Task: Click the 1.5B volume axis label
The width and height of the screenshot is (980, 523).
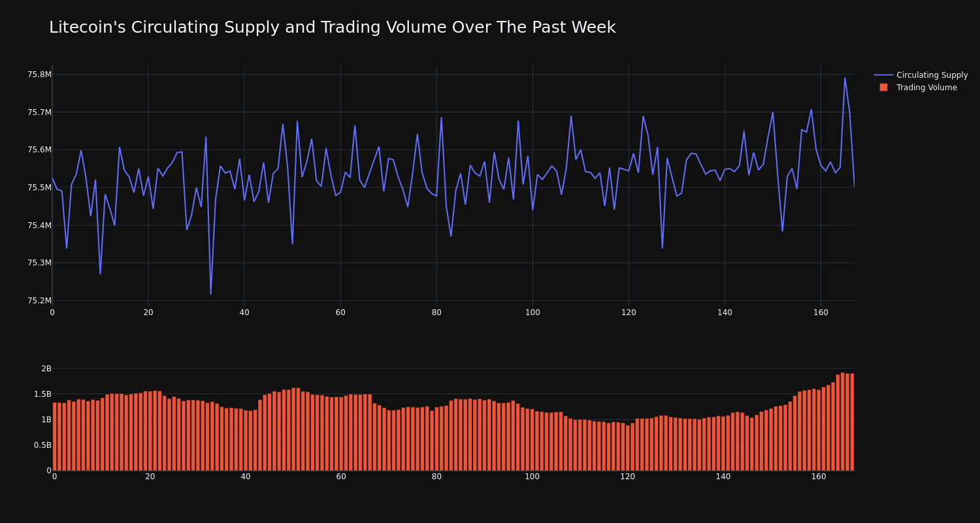Action: click(x=42, y=394)
